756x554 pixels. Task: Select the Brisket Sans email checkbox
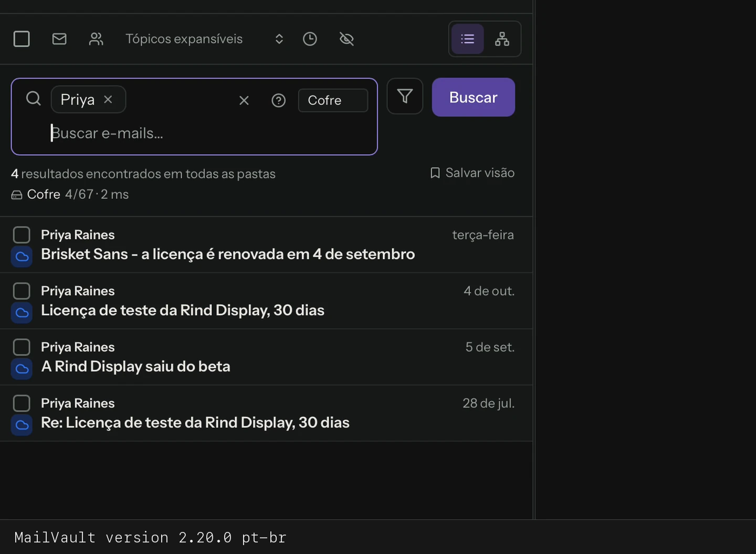coord(22,235)
